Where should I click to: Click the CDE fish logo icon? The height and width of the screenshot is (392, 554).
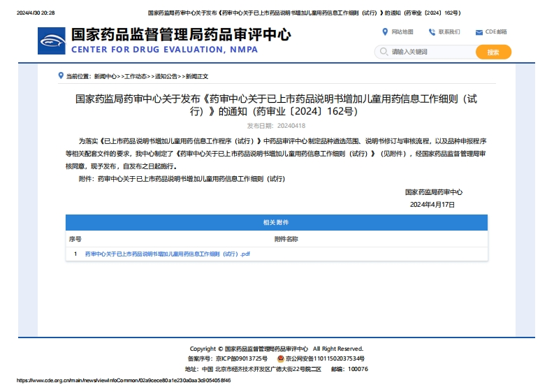click(52, 41)
